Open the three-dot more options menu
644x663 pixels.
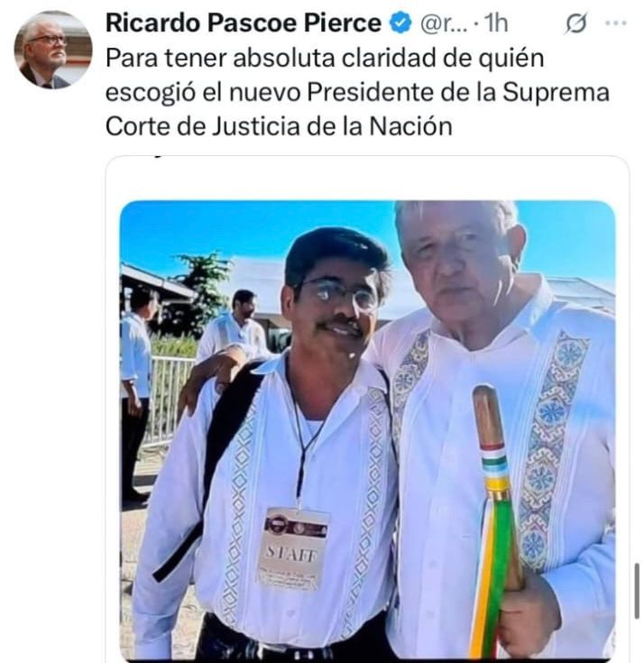pos(616,23)
